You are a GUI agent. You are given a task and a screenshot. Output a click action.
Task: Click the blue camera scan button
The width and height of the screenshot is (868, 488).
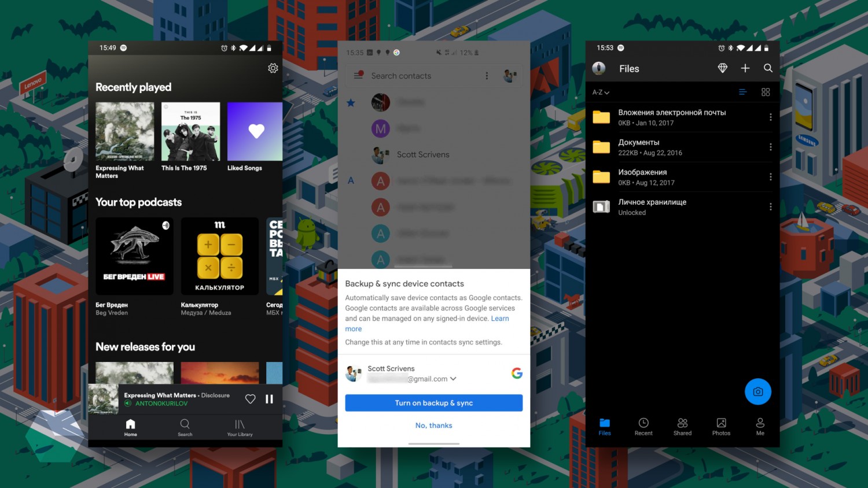point(758,392)
